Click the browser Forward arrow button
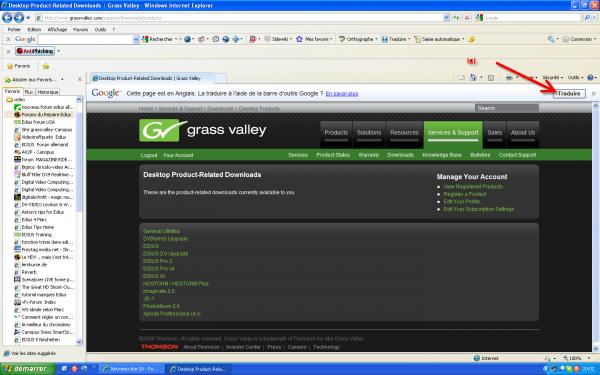600x375 pixels. tap(19, 18)
